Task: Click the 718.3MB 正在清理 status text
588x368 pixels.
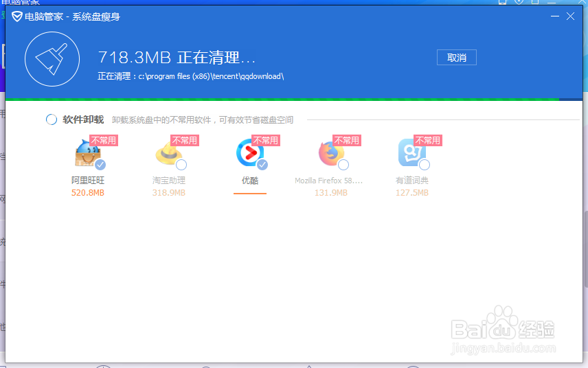Action: point(177,58)
